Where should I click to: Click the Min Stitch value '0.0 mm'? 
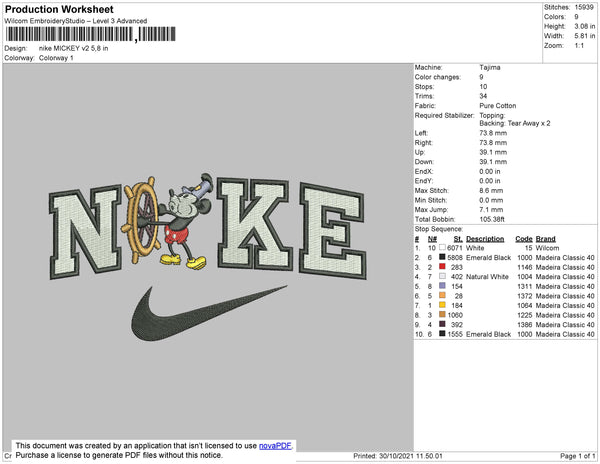pyautogui.click(x=491, y=200)
